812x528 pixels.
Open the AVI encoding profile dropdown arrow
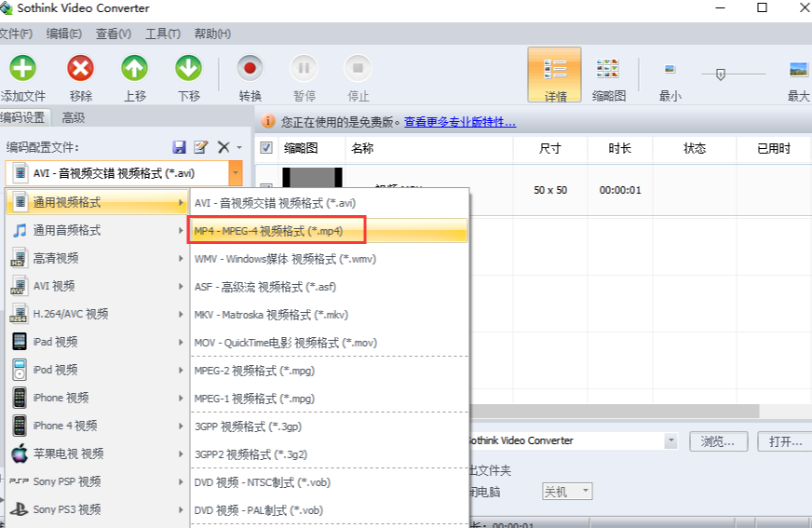235,173
